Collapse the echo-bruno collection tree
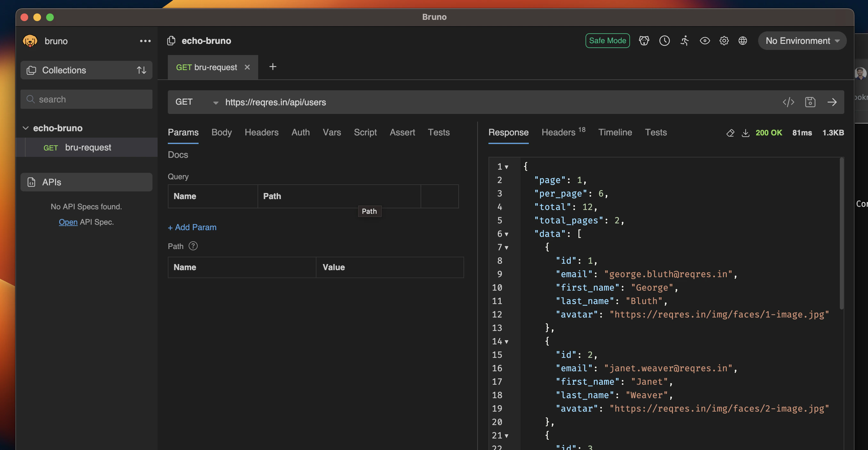 (x=25, y=128)
